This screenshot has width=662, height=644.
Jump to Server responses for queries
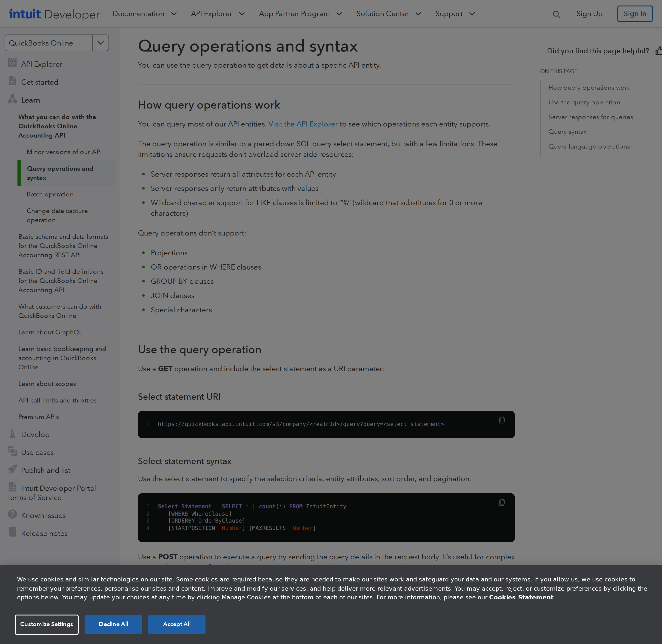(x=590, y=117)
